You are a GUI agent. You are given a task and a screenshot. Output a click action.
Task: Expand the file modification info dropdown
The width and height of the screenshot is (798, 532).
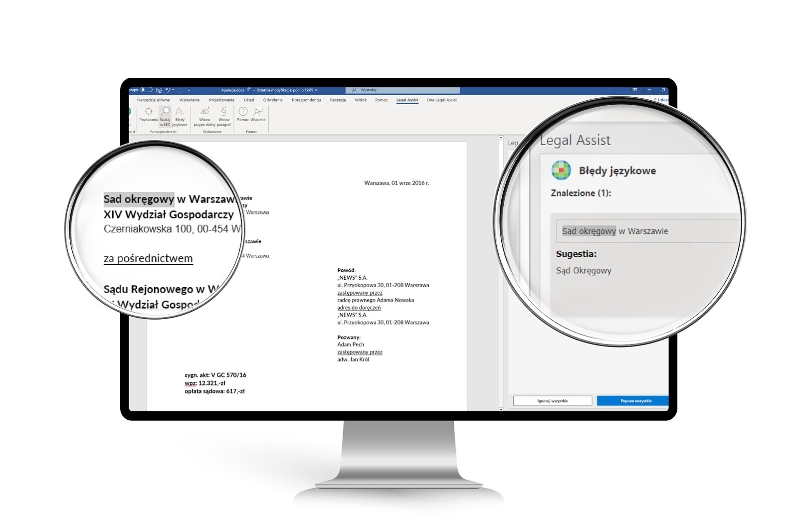click(316, 90)
